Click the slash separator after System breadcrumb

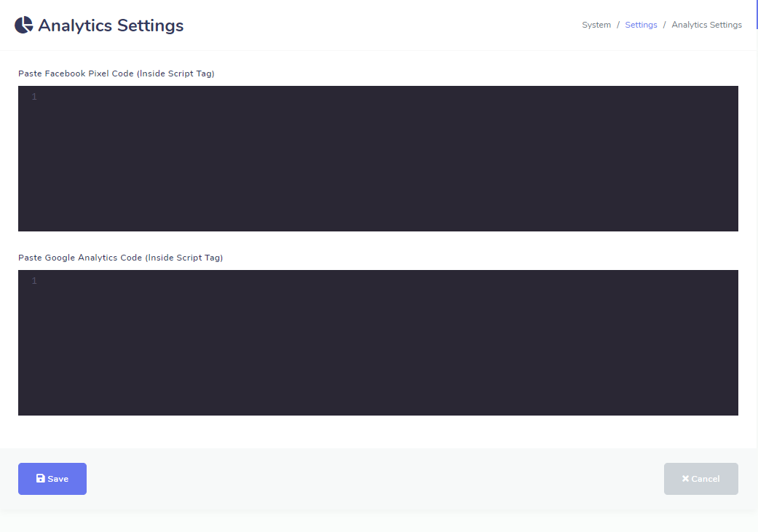(x=618, y=25)
